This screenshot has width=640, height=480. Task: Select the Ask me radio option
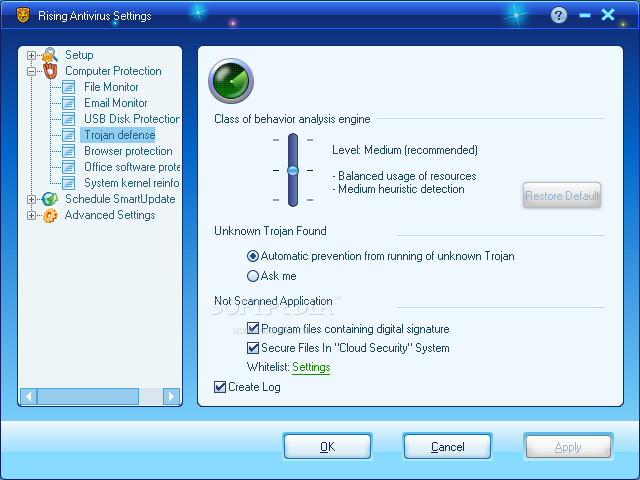tap(253, 276)
